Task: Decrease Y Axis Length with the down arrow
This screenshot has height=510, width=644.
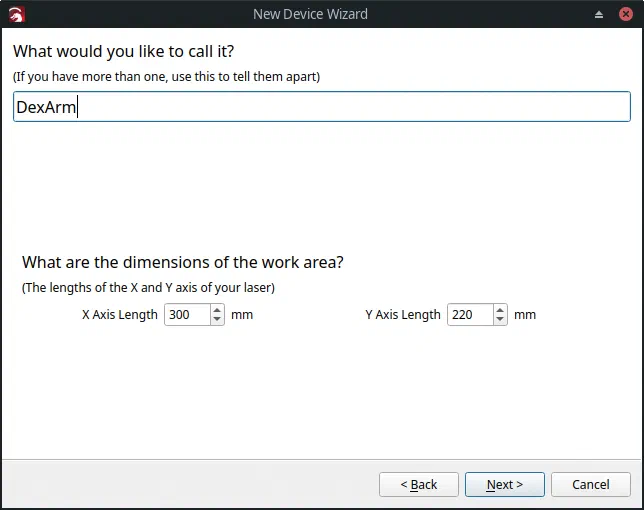Action: 500,319
